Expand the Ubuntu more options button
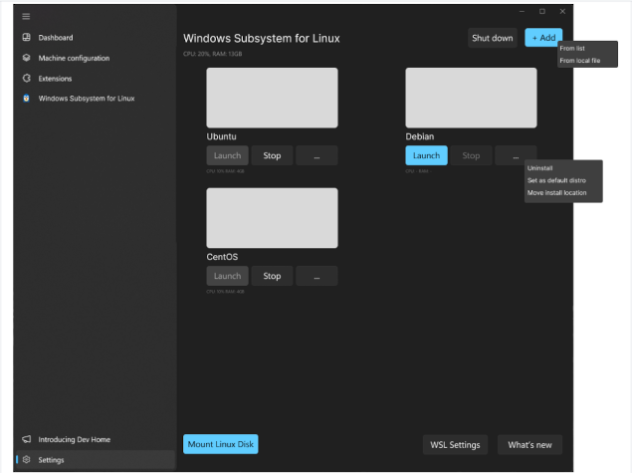632x473 pixels. [316, 156]
